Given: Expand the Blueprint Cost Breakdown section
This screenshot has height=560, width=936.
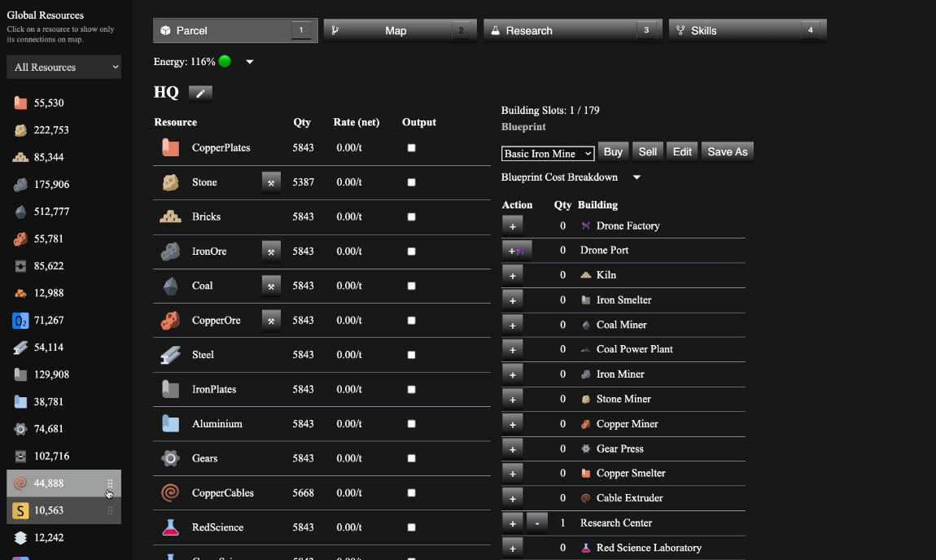Looking at the screenshot, I should pyautogui.click(x=636, y=177).
